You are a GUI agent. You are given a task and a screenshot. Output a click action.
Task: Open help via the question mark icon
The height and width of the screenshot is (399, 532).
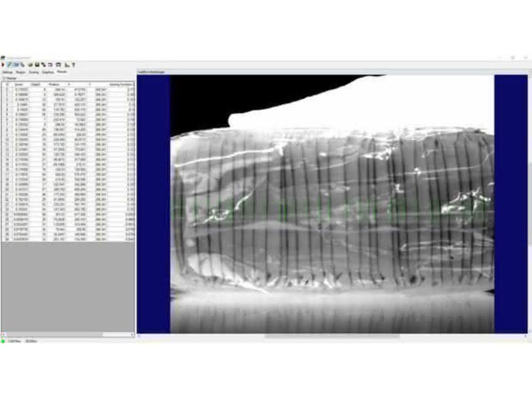coord(73,64)
